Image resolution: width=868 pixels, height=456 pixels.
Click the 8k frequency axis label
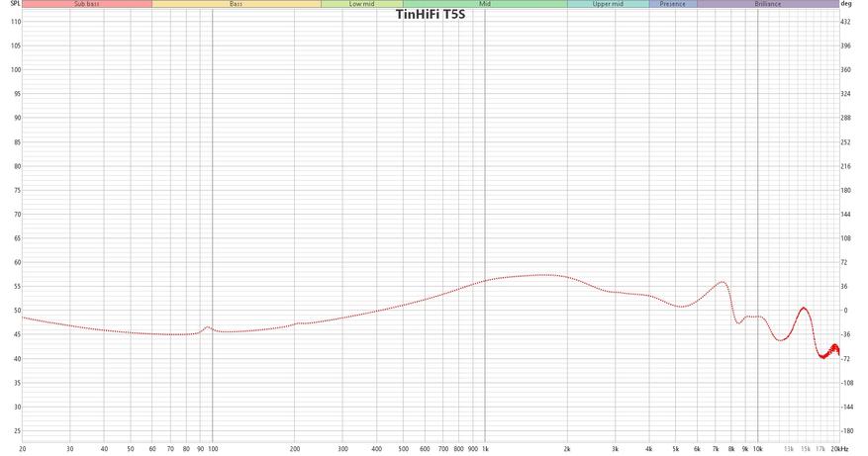pyautogui.click(x=731, y=449)
